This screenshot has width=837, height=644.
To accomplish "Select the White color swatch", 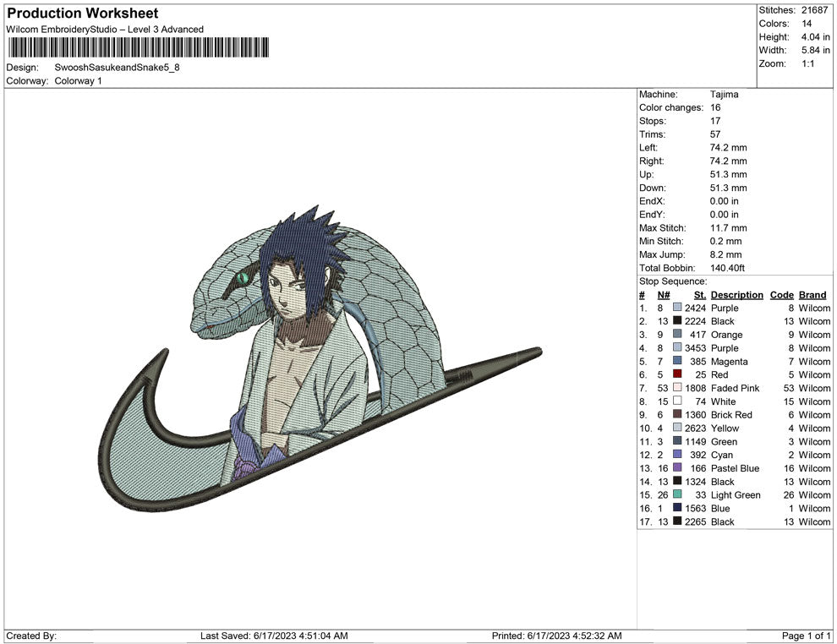I will pyautogui.click(x=677, y=401).
